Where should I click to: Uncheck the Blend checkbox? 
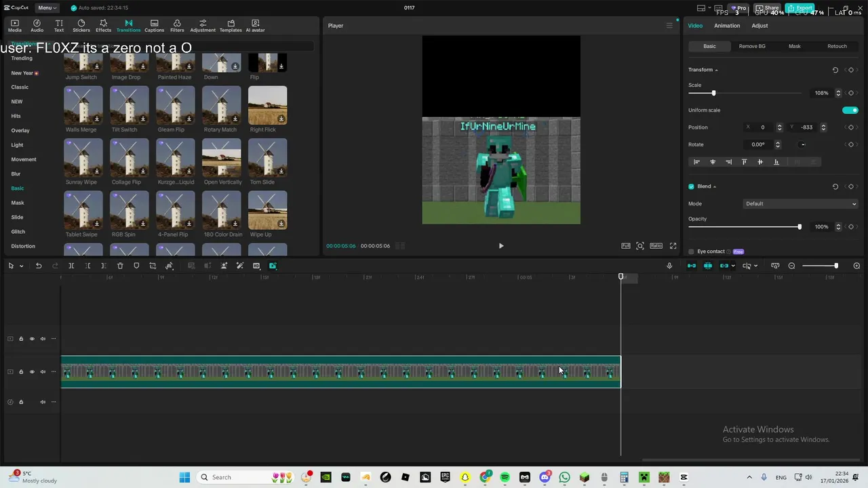click(692, 186)
